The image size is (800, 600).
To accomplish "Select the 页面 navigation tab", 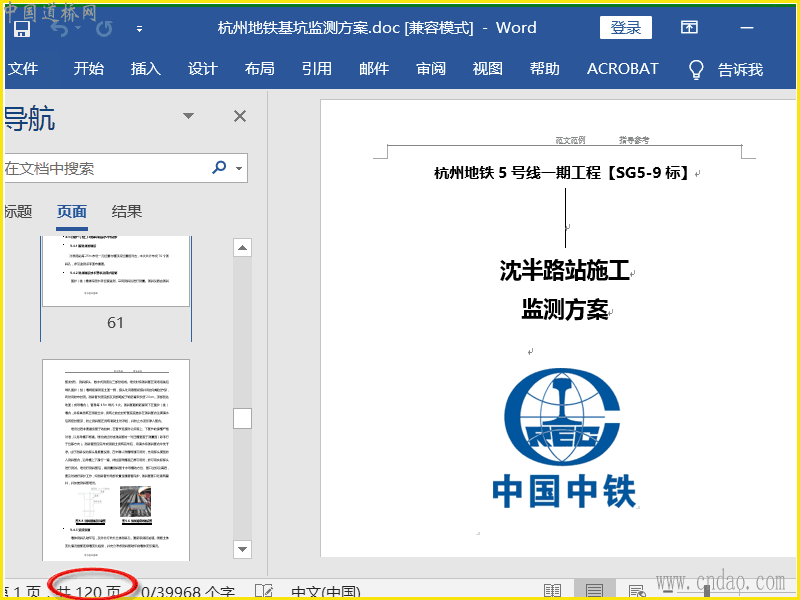I will tap(72, 212).
